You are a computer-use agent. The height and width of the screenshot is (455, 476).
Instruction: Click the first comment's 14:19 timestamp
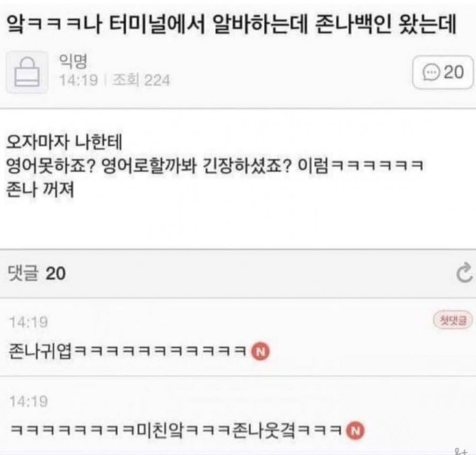[29, 322]
